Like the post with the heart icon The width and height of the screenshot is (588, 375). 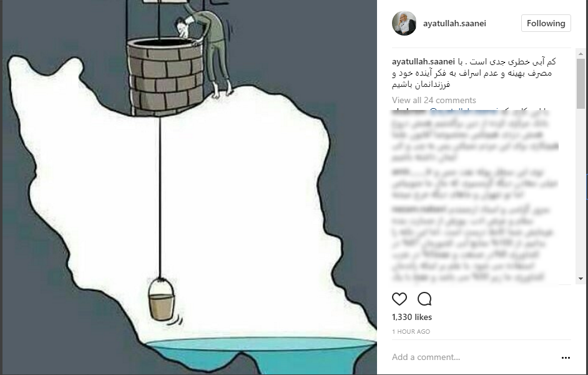[399, 299]
